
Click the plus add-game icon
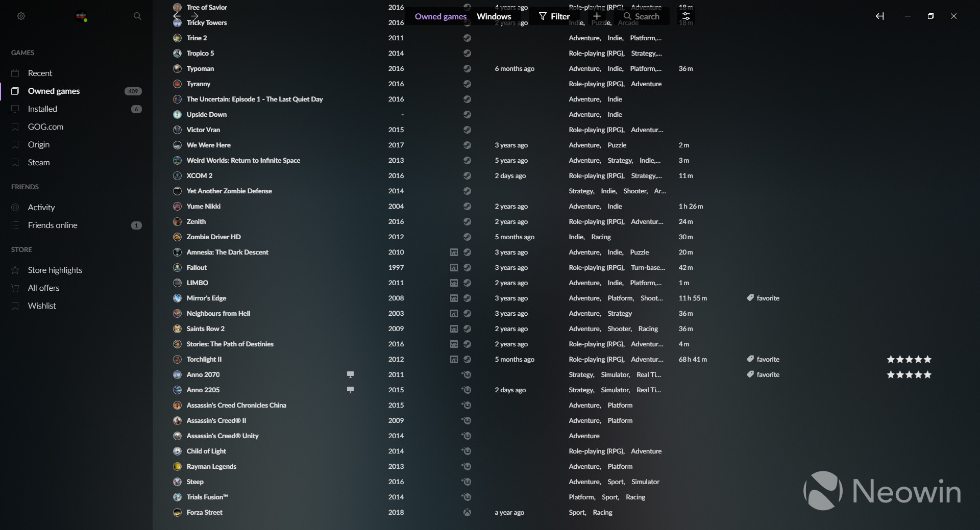click(597, 16)
